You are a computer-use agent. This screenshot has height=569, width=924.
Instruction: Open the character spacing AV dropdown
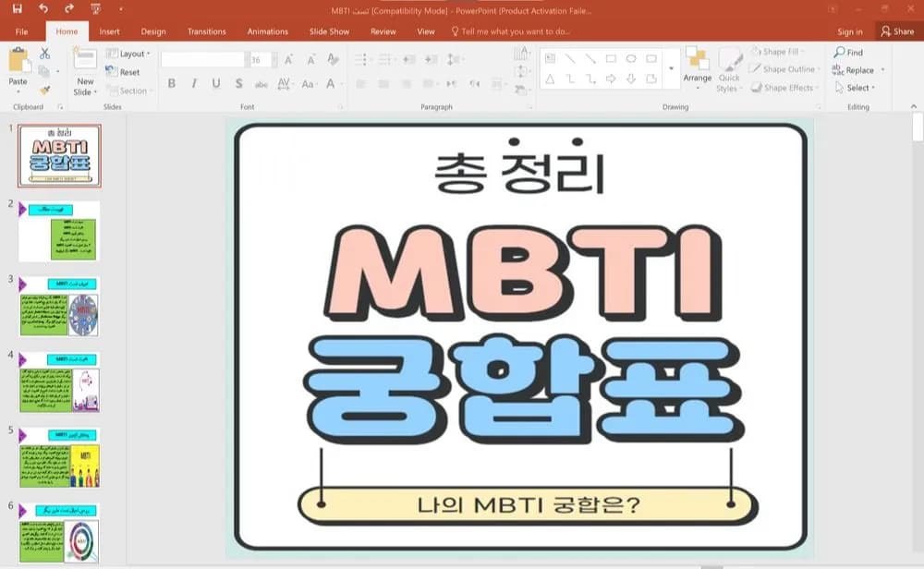[284, 84]
